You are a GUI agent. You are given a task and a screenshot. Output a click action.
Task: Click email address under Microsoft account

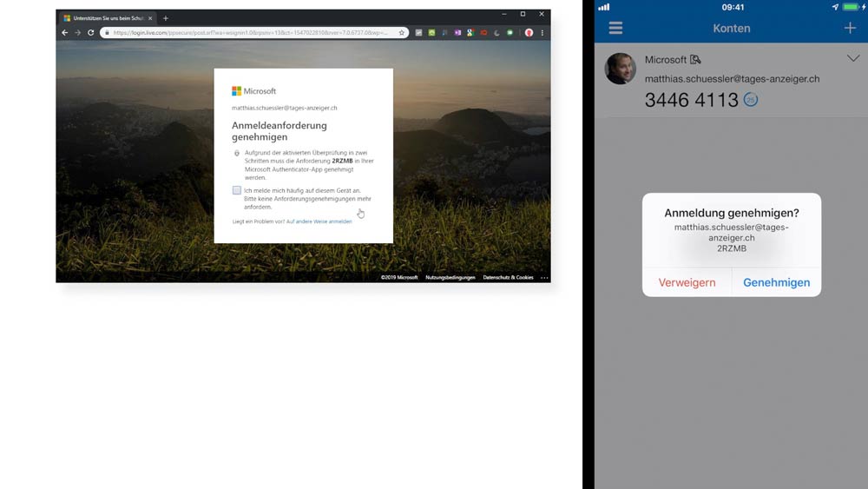click(732, 79)
